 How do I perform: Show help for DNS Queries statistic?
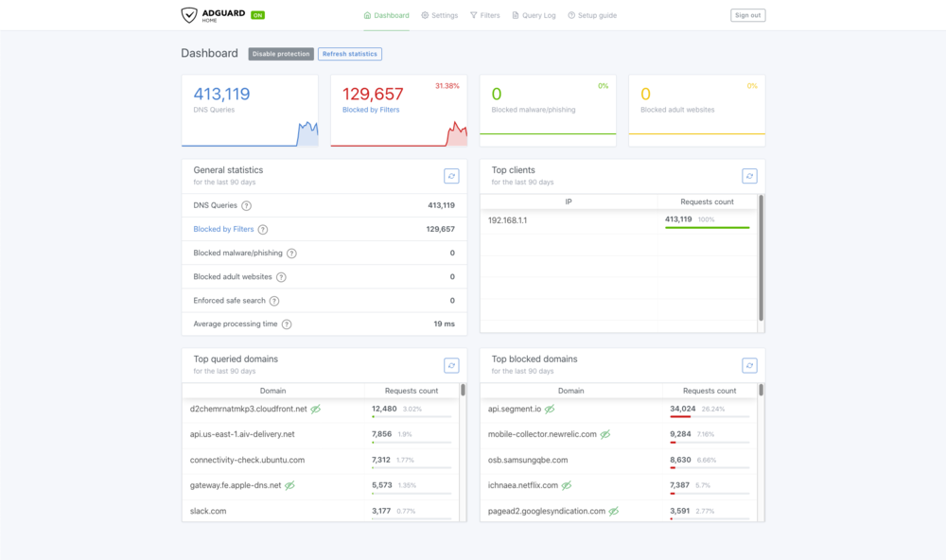tap(246, 206)
